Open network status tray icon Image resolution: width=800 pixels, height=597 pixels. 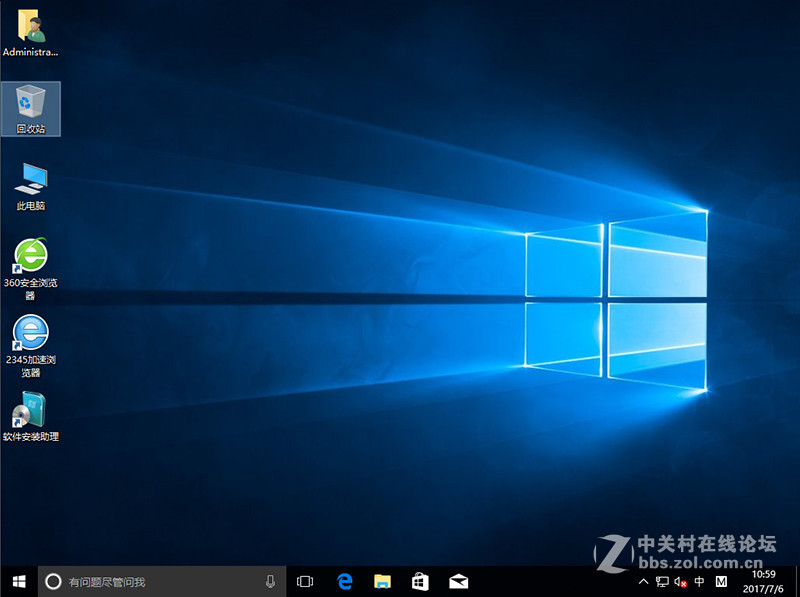tap(662, 581)
